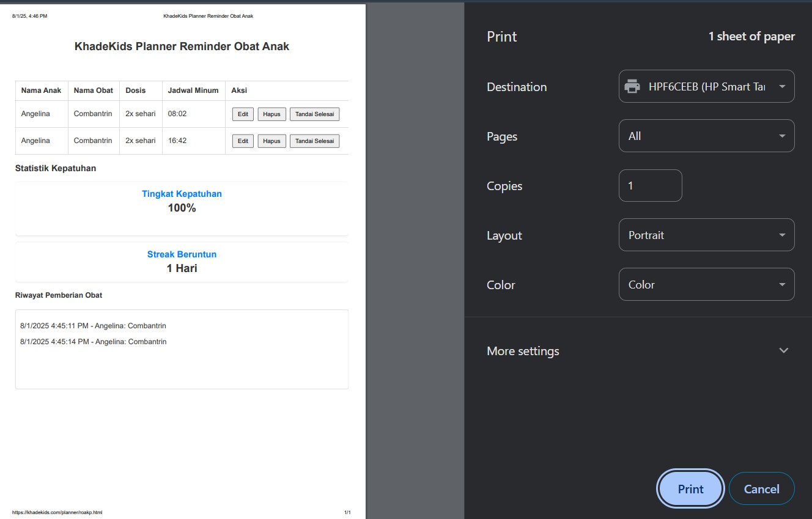This screenshot has width=812, height=519.
Task: Click the 1 Hari streak value
Action: point(182,268)
